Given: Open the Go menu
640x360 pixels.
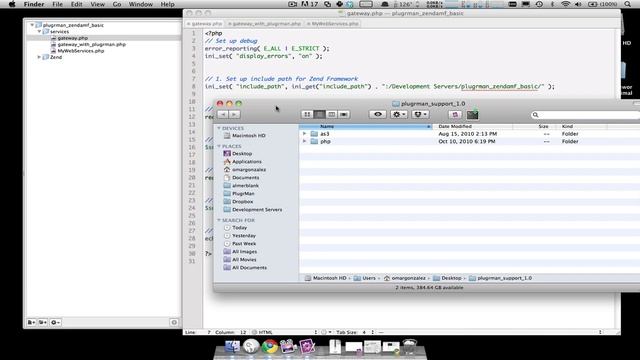Looking at the screenshot, I should 117,4.
